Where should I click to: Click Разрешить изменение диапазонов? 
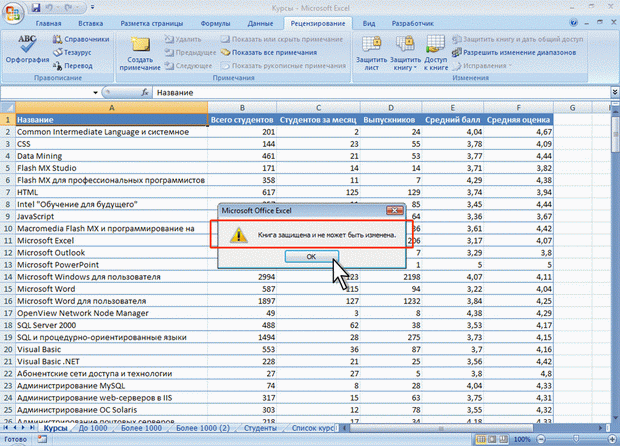pos(514,52)
